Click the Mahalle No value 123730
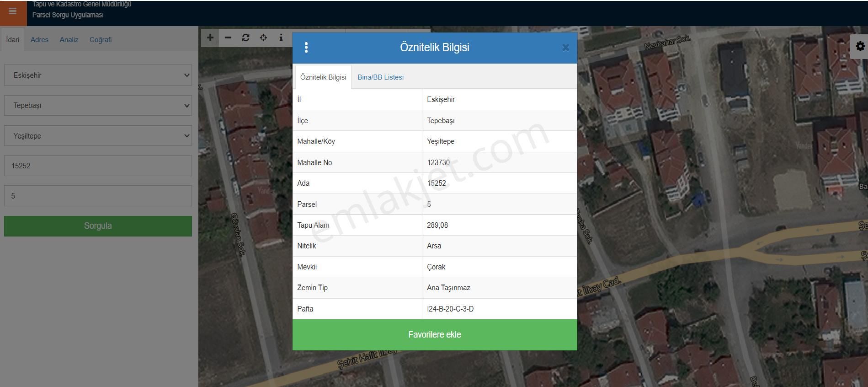 pos(438,162)
